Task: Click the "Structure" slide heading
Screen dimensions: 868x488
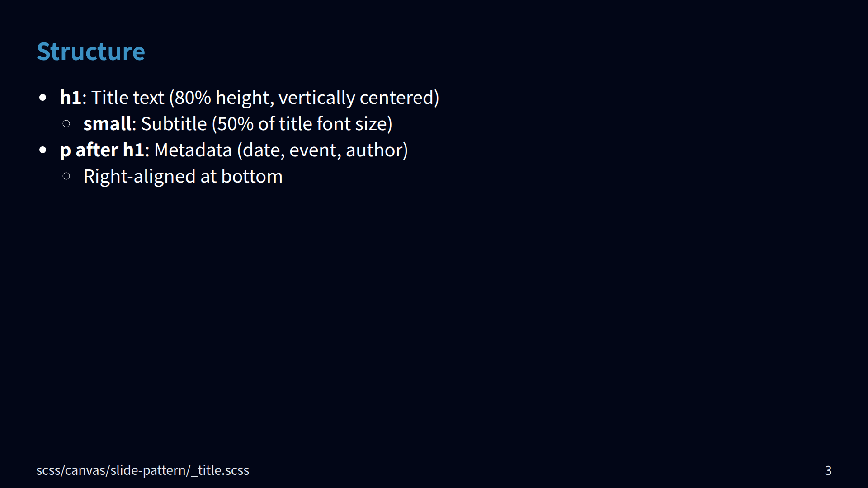Action: point(91,52)
